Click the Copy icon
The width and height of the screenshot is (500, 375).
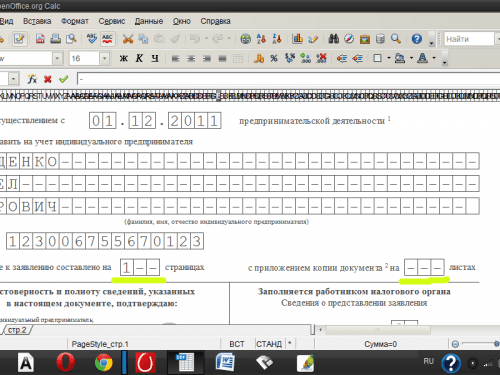tap(143, 39)
